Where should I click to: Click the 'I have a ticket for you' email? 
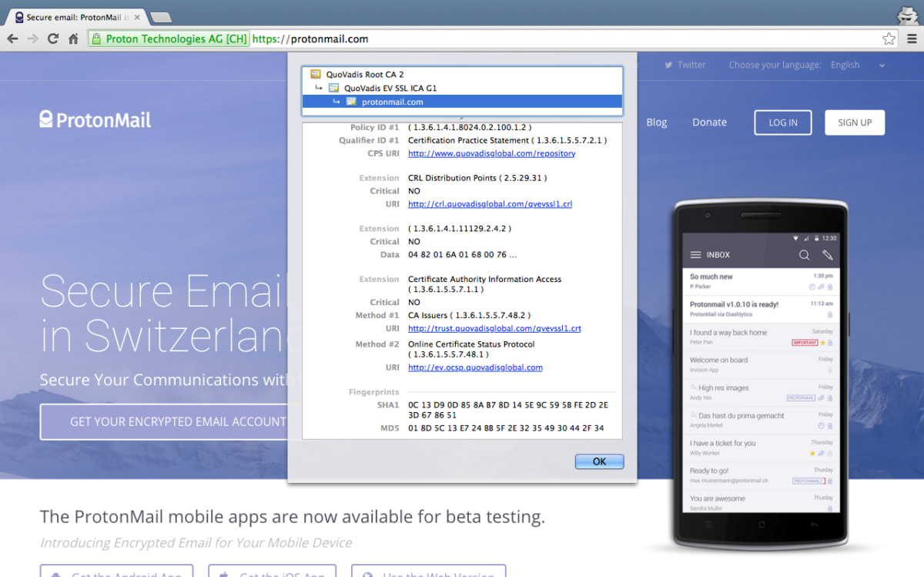[761, 448]
